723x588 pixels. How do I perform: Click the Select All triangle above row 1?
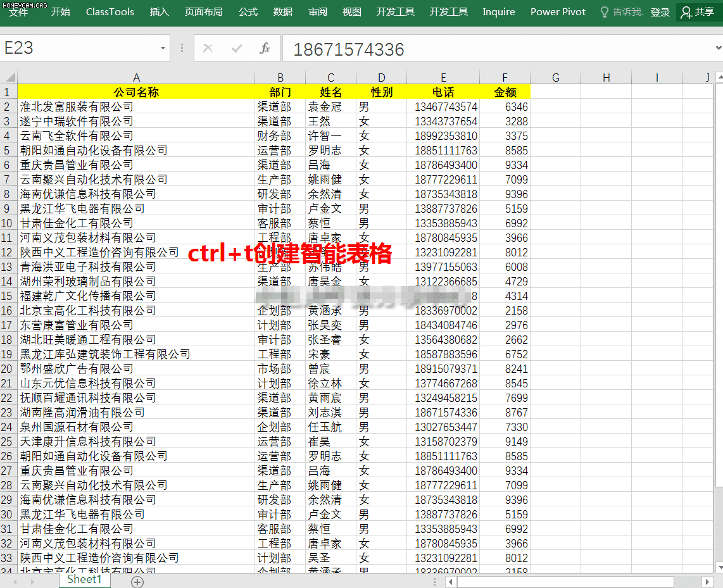[x=9, y=77]
